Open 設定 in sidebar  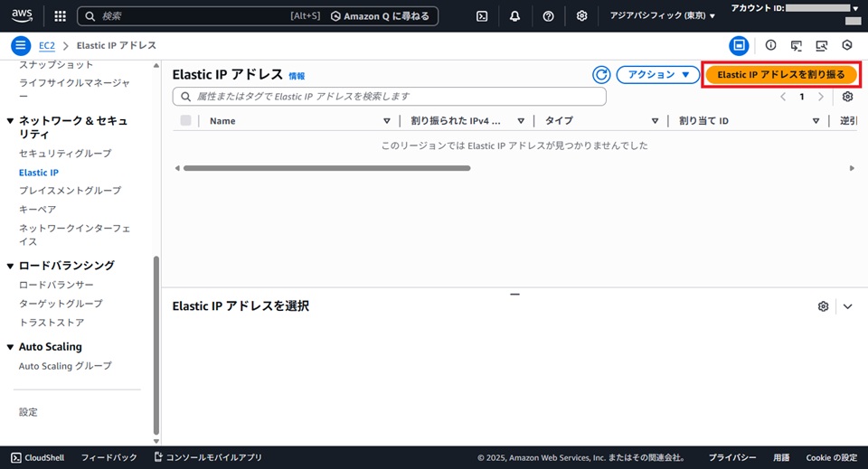coord(28,412)
